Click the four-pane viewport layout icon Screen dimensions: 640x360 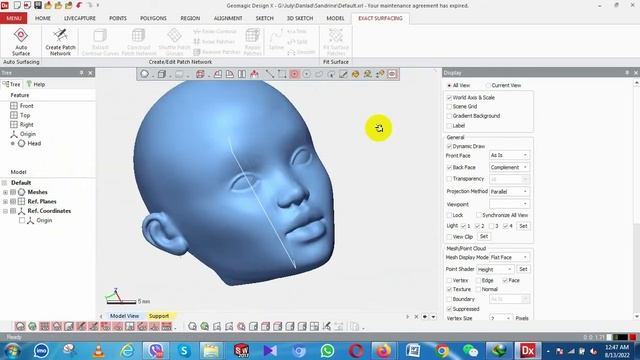314,326
